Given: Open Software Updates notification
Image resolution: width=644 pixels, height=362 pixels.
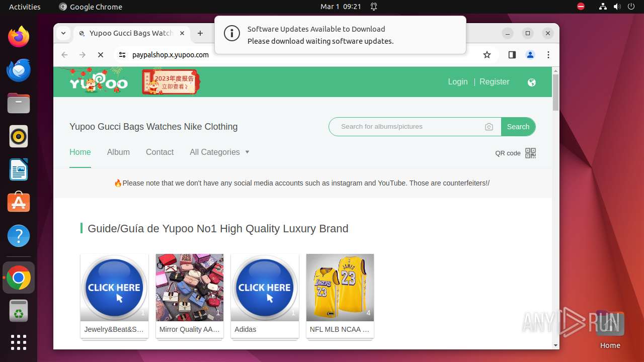Looking at the screenshot, I should pyautogui.click(x=340, y=35).
